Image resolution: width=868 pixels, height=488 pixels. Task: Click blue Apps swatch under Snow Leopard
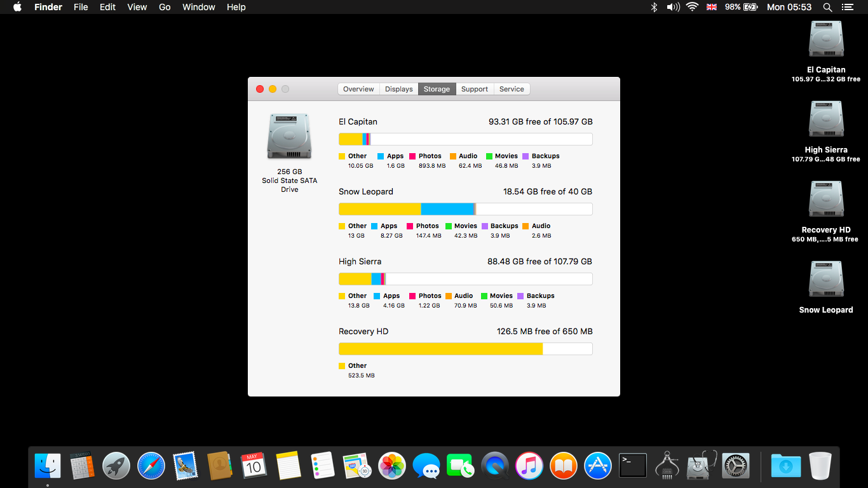coord(374,226)
